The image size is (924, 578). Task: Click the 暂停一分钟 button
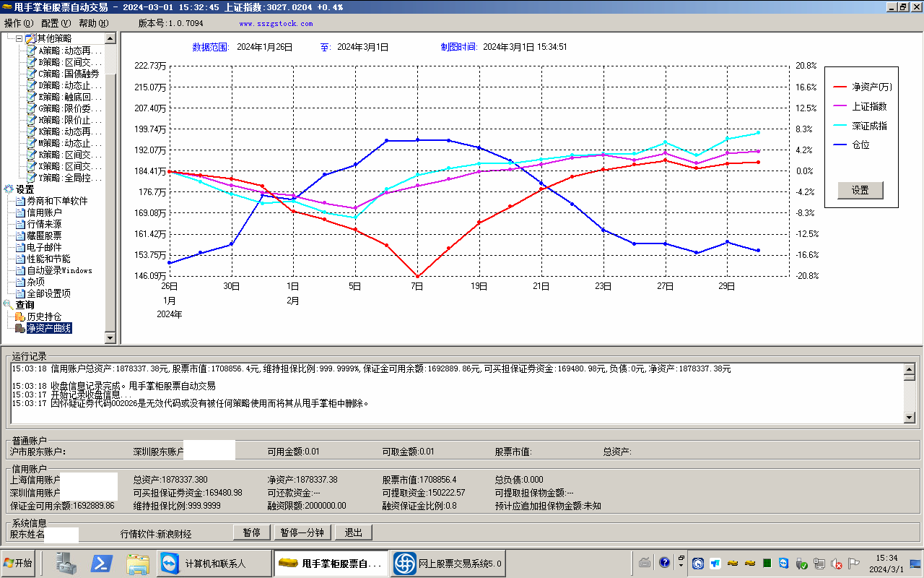[x=302, y=532]
